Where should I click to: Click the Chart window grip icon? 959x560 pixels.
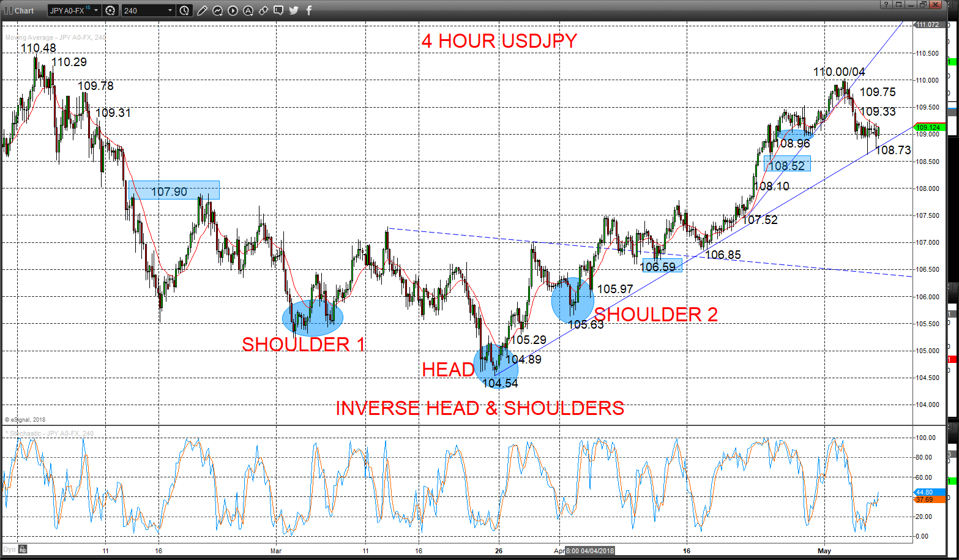(8, 10)
